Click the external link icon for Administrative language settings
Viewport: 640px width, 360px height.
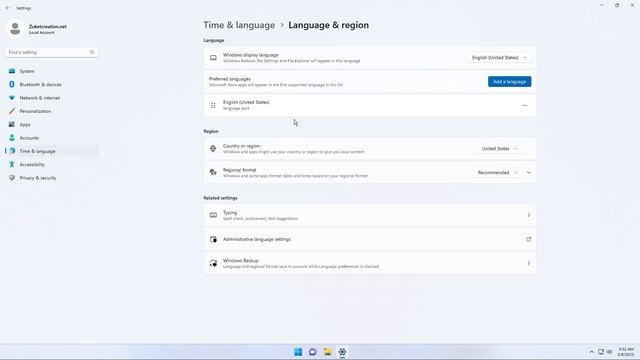click(529, 239)
